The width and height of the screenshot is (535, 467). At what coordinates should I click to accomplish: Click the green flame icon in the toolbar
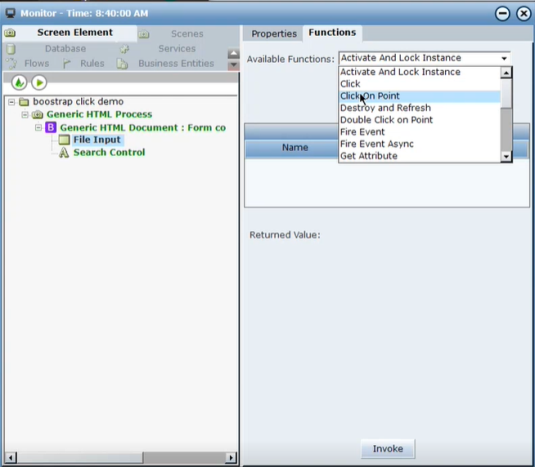(x=19, y=83)
